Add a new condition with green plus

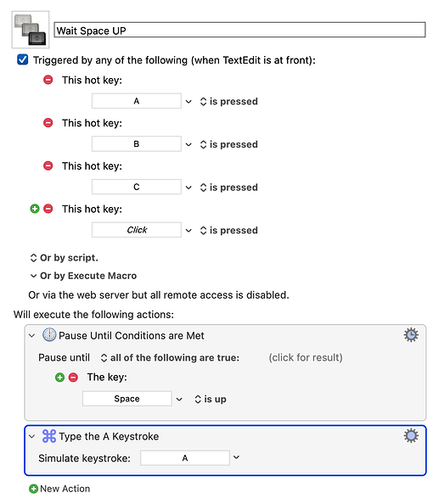click(59, 378)
